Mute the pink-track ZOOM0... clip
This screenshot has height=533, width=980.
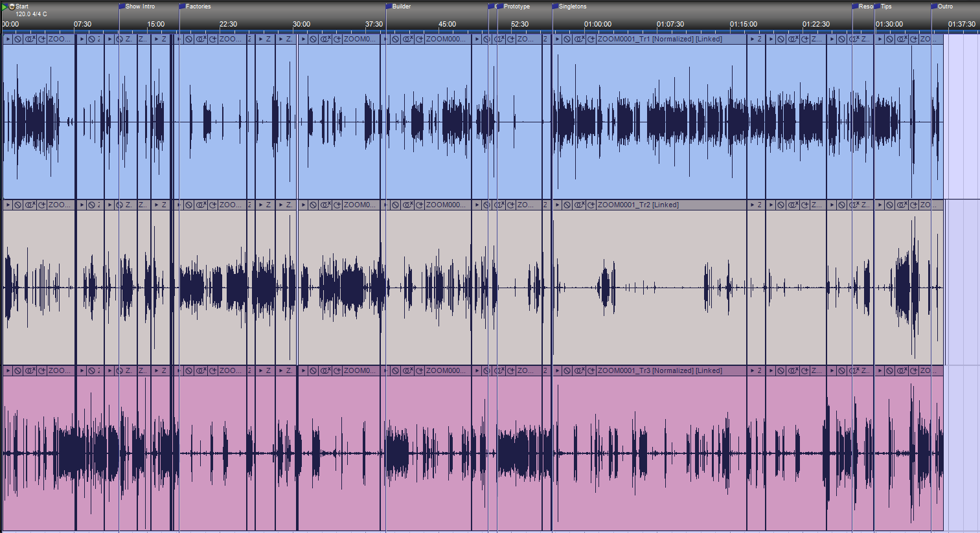[313, 370]
